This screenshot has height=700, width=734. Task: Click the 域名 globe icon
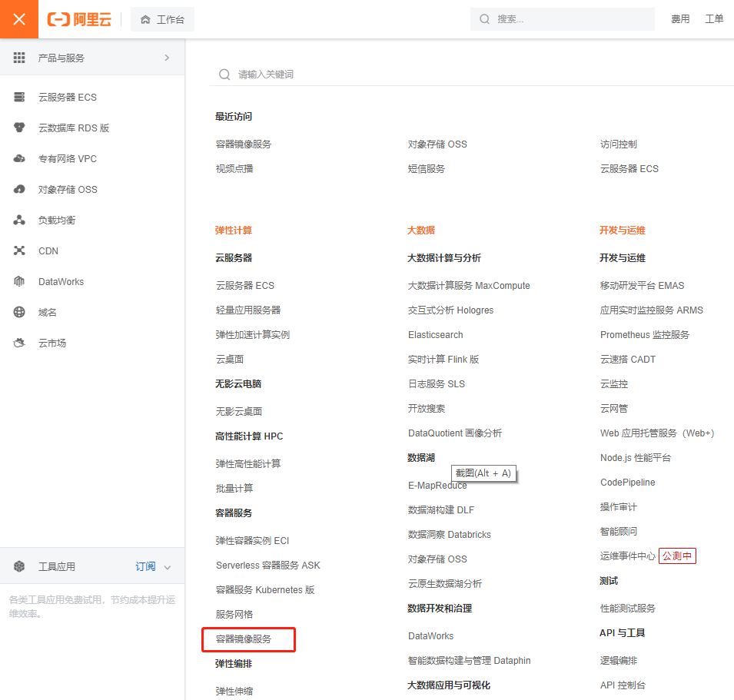pos(19,312)
